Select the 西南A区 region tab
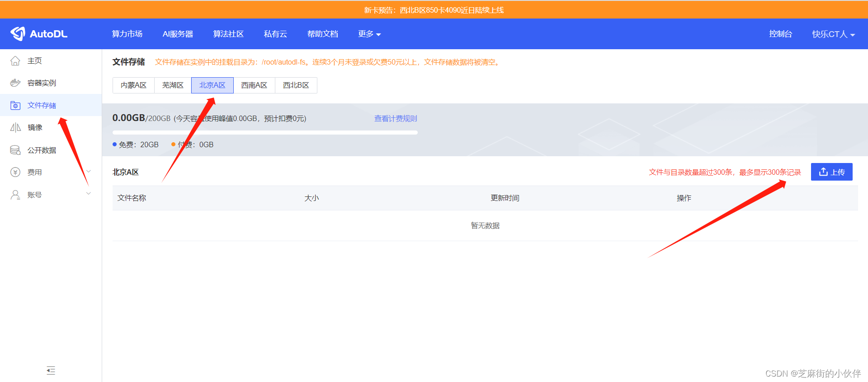 pyautogui.click(x=254, y=85)
